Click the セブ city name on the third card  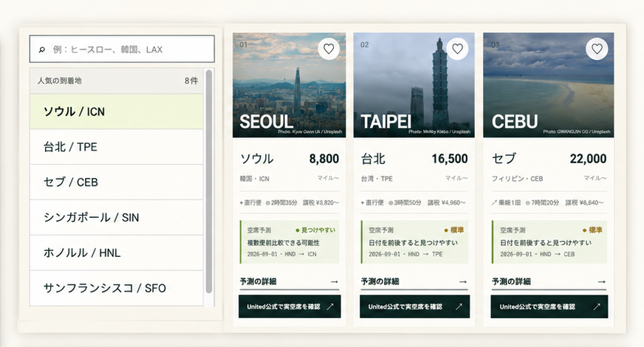pyautogui.click(x=504, y=159)
